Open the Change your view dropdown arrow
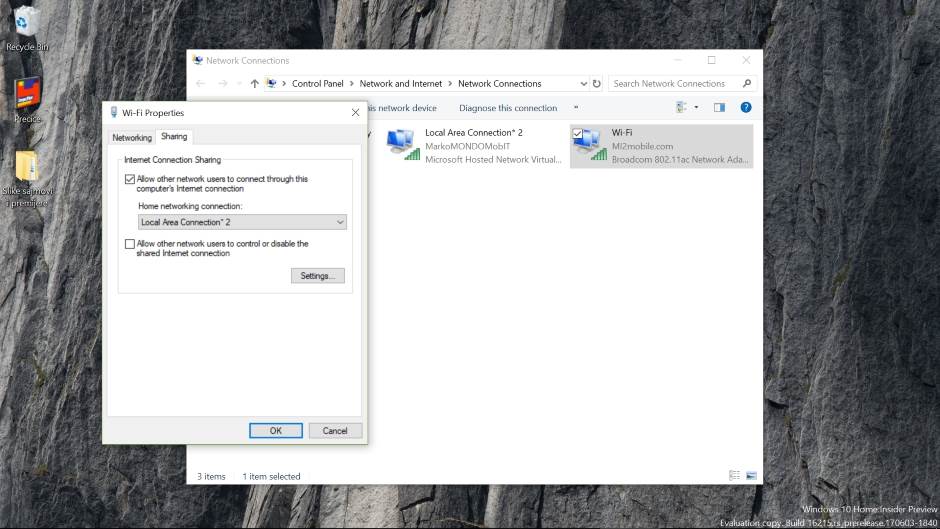This screenshot has height=529, width=940. point(696,108)
